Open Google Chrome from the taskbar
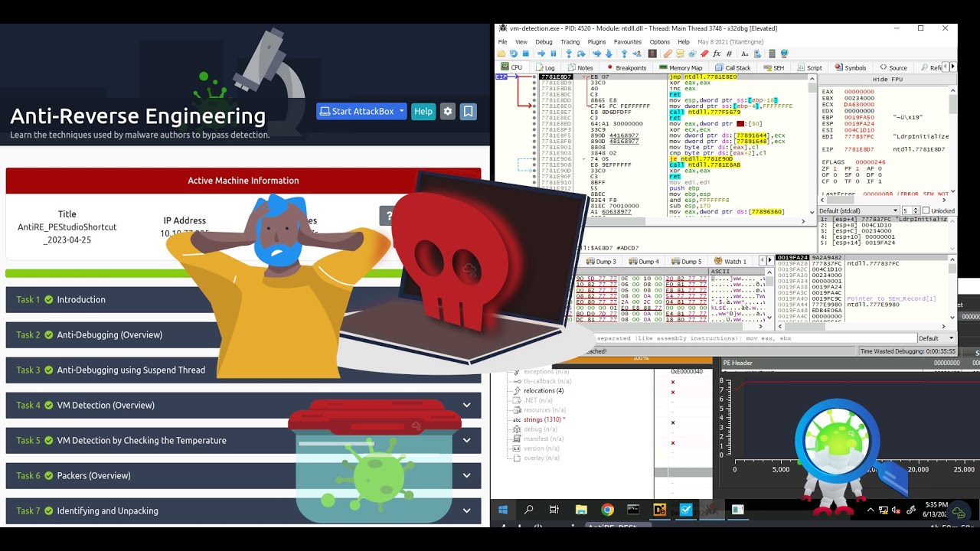Image resolution: width=980 pixels, height=551 pixels. coord(607,510)
